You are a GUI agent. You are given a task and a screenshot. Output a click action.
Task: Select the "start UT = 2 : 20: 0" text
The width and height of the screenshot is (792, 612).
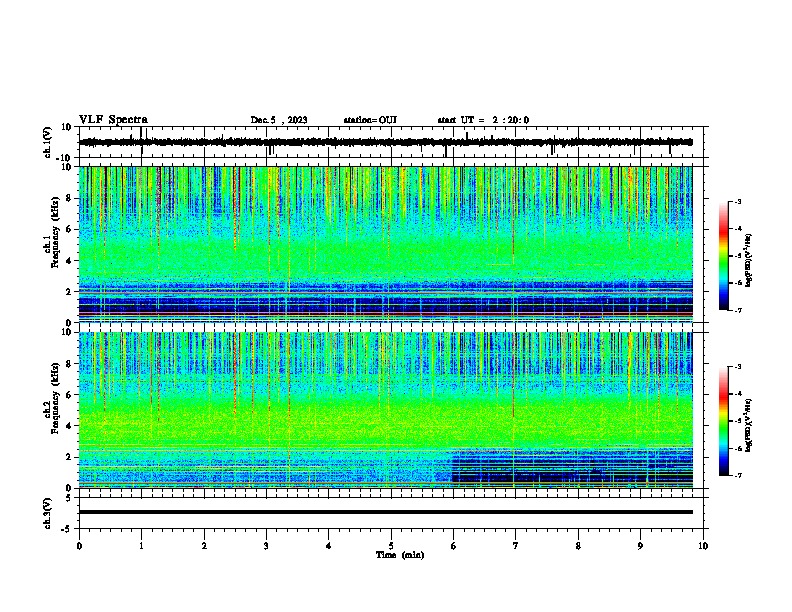click(483, 120)
